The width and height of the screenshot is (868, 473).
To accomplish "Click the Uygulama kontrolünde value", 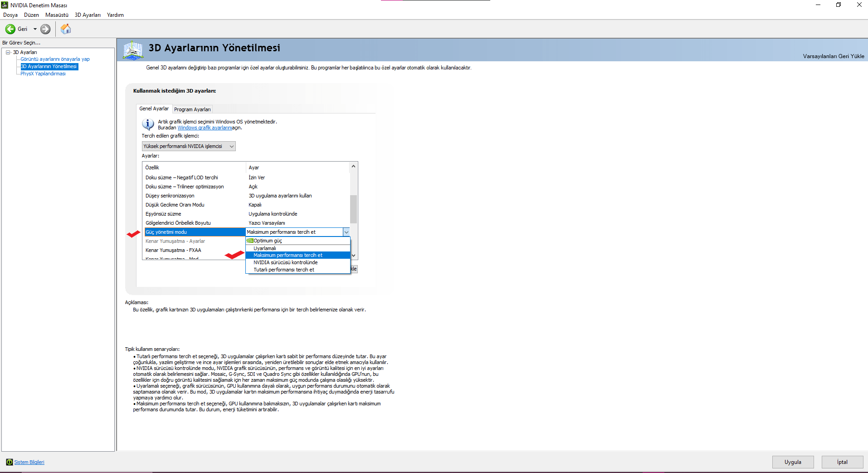I will click(x=273, y=214).
